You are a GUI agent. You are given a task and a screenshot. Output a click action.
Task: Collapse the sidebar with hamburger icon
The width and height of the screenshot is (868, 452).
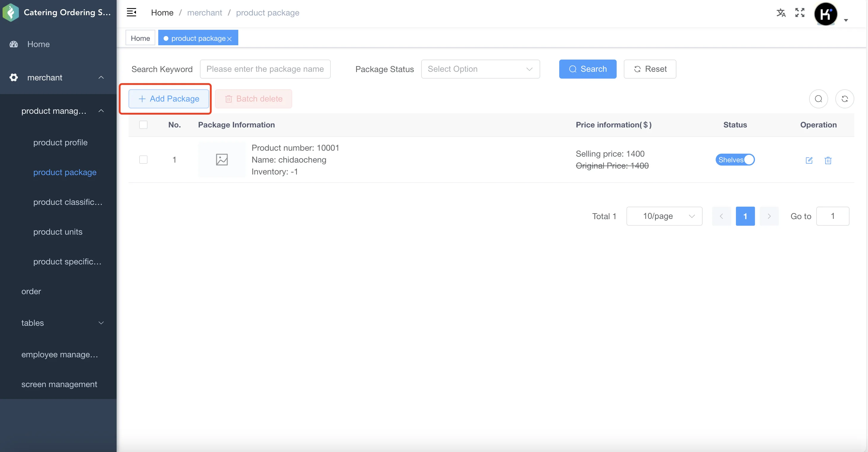(x=131, y=13)
